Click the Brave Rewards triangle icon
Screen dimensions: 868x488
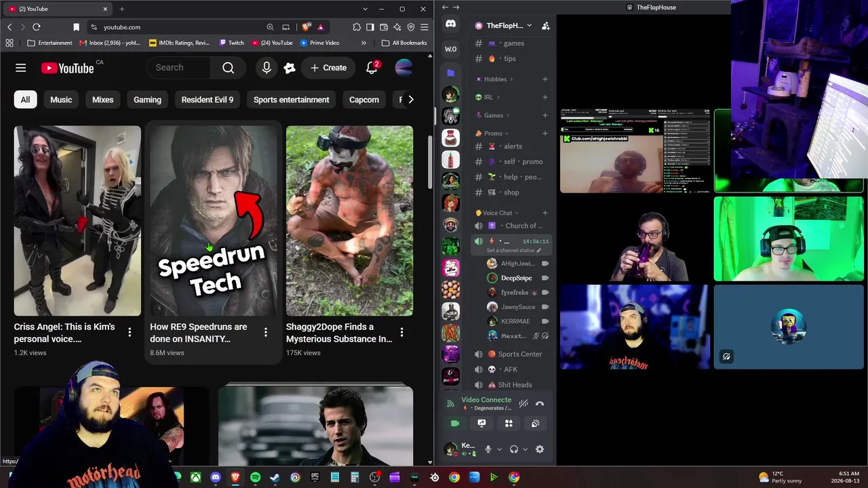(x=320, y=27)
